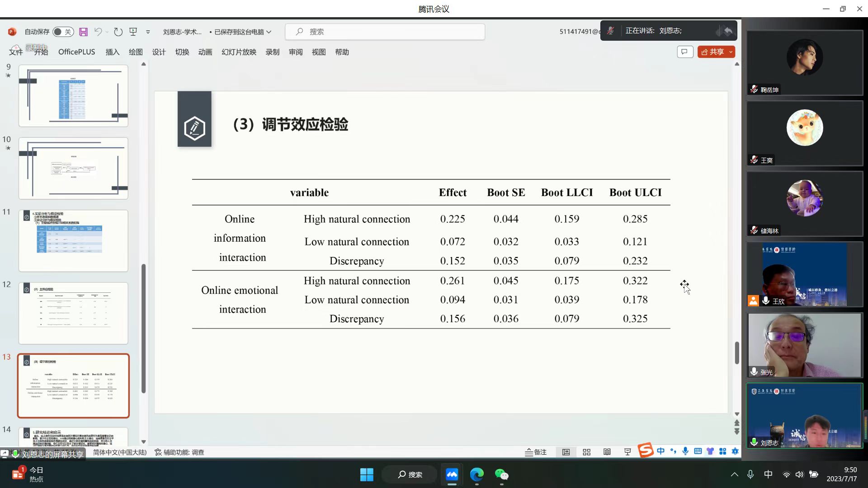Click 辅助功能: 调查 in status bar
The width and height of the screenshot is (868, 488).
tap(179, 452)
